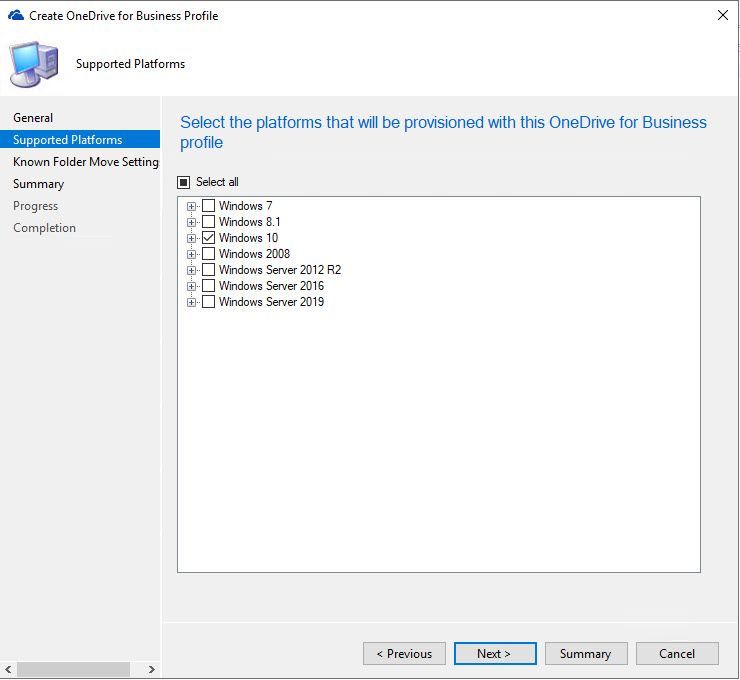
Task: Jump to the Summary step in sidebar
Action: point(38,184)
